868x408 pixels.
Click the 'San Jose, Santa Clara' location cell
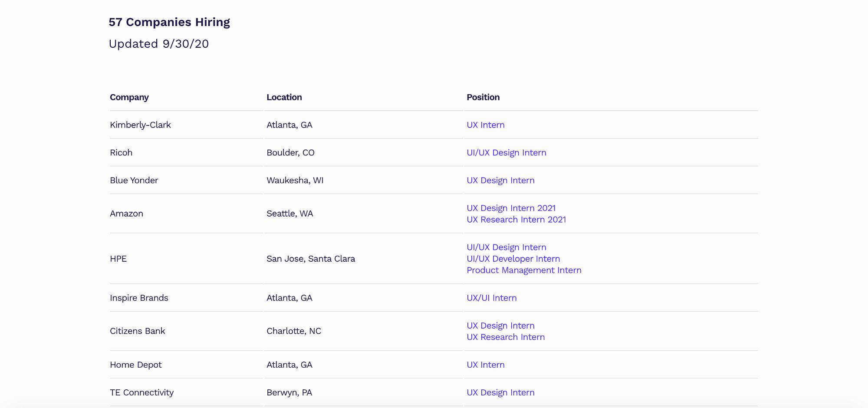pos(310,259)
